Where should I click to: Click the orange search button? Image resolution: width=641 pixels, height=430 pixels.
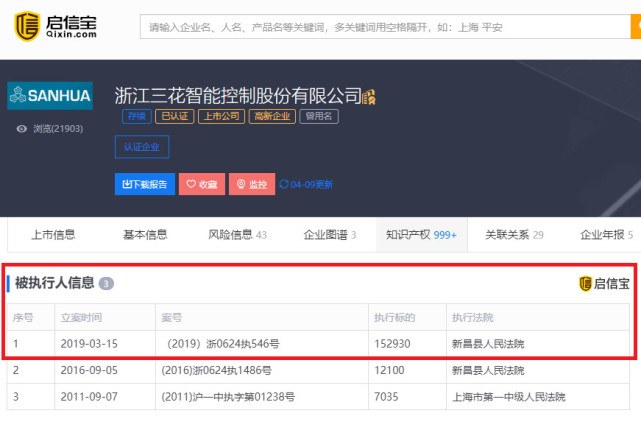(636, 27)
